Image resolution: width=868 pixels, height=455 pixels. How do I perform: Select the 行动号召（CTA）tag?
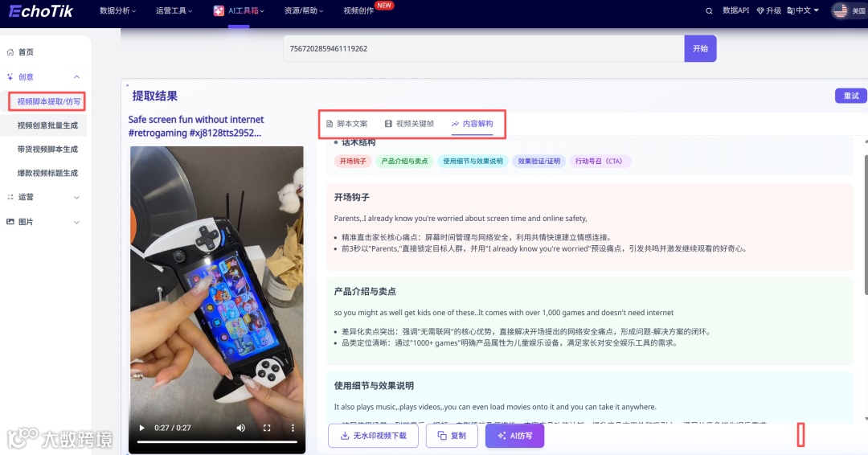pos(600,161)
